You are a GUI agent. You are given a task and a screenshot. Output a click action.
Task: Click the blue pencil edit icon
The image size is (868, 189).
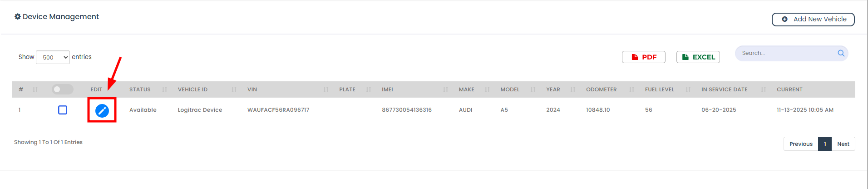[102, 110]
